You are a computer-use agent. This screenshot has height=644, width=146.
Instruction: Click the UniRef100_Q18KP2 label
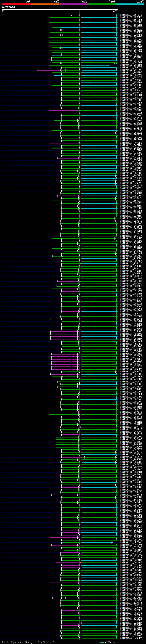(x=131, y=181)
